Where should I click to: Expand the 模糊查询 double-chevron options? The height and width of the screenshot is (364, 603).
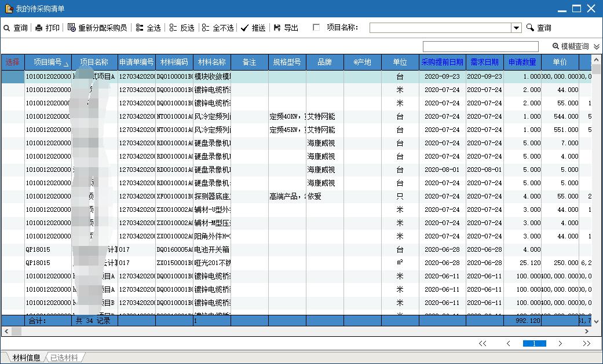(x=597, y=46)
